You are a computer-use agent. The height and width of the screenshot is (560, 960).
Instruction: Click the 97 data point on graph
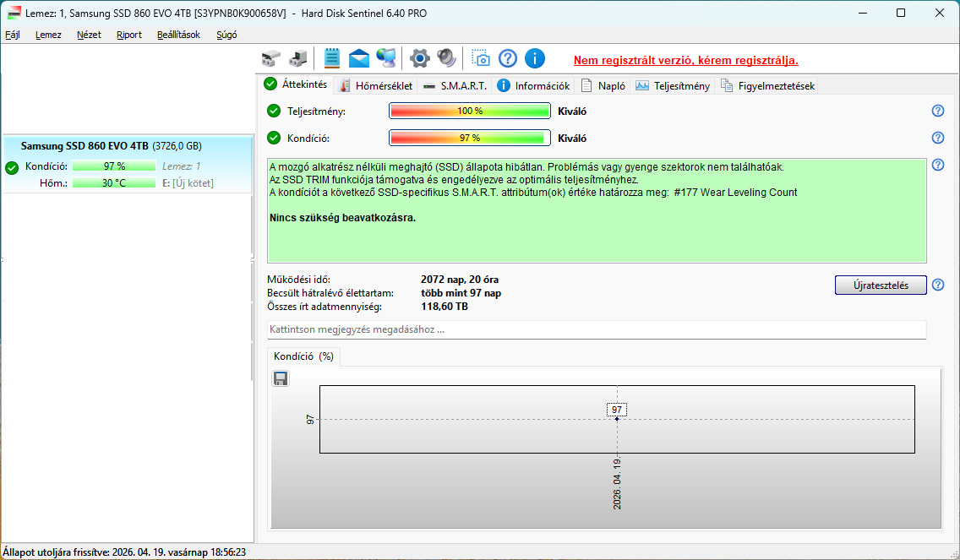click(617, 419)
